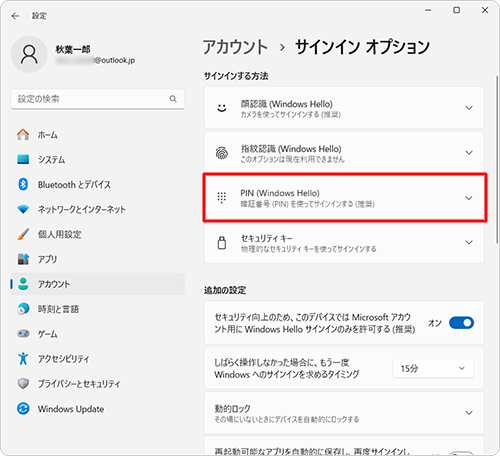Open ゲーム settings
Viewport: 500px width, 456px height.
point(98,334)
